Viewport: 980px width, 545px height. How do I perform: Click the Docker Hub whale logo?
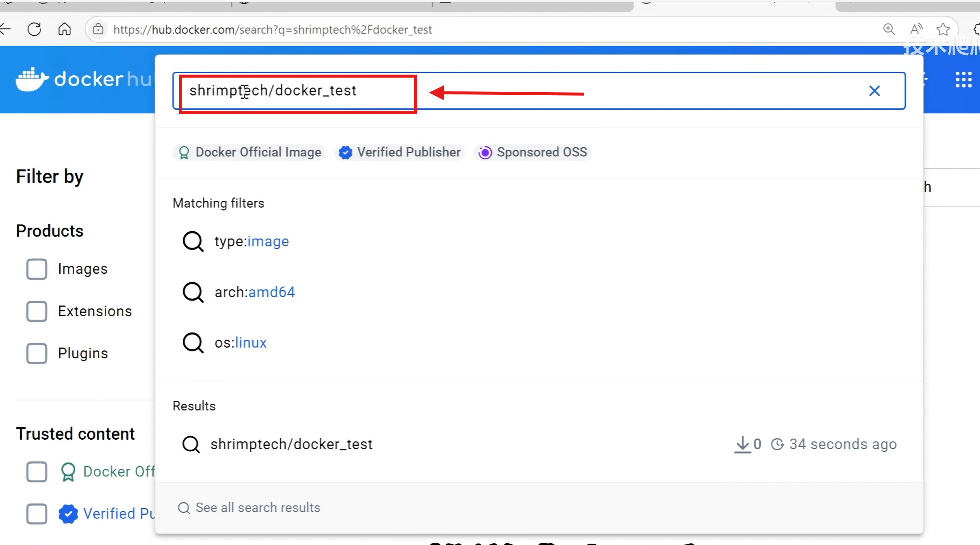coord(32,79)
